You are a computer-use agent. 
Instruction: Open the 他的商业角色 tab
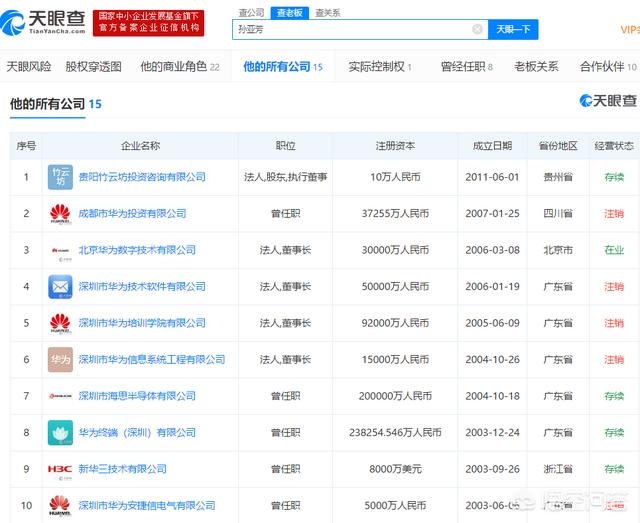(180, 66)
